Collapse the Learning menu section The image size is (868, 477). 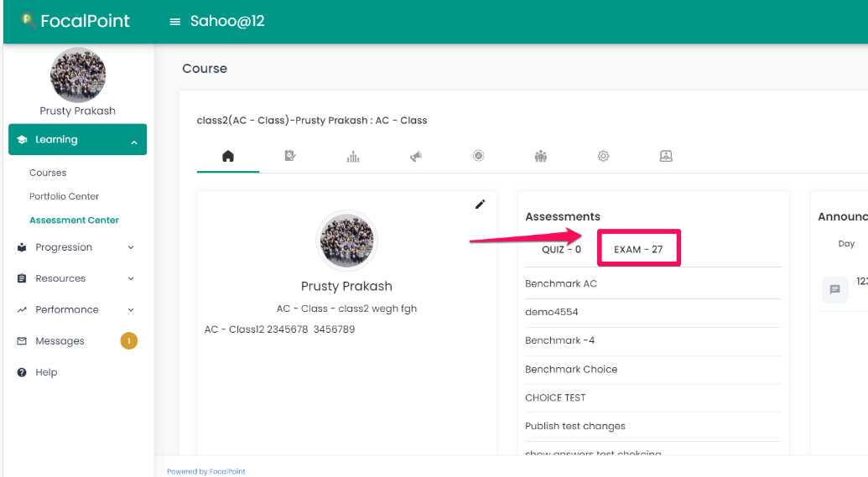click(77, 139)
